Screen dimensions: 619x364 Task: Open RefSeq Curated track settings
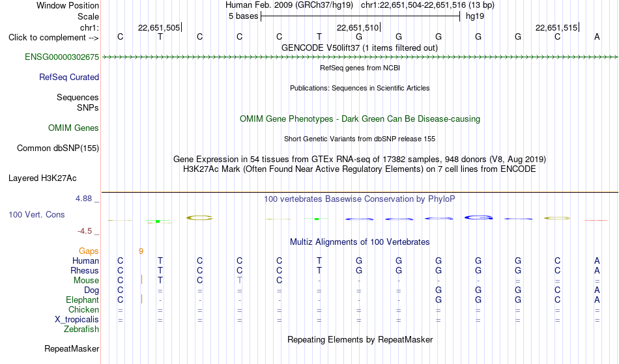pos(68,77)
